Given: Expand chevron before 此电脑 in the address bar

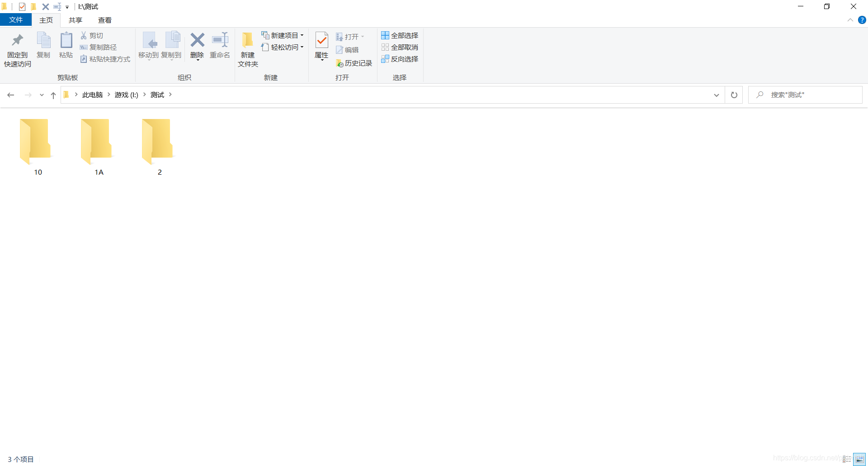Looking at the screenshot, I should point(76,95).
